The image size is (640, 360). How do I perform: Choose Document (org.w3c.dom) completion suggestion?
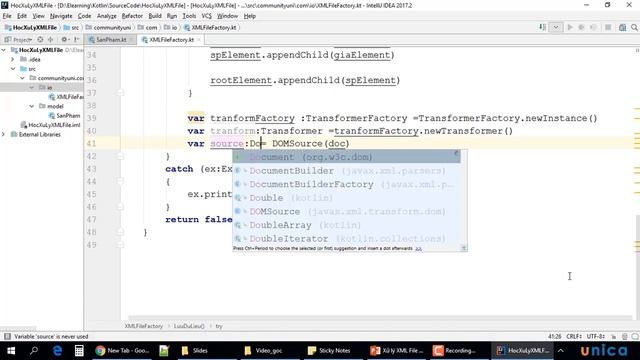pyautogui.click(x=347, y=157)
